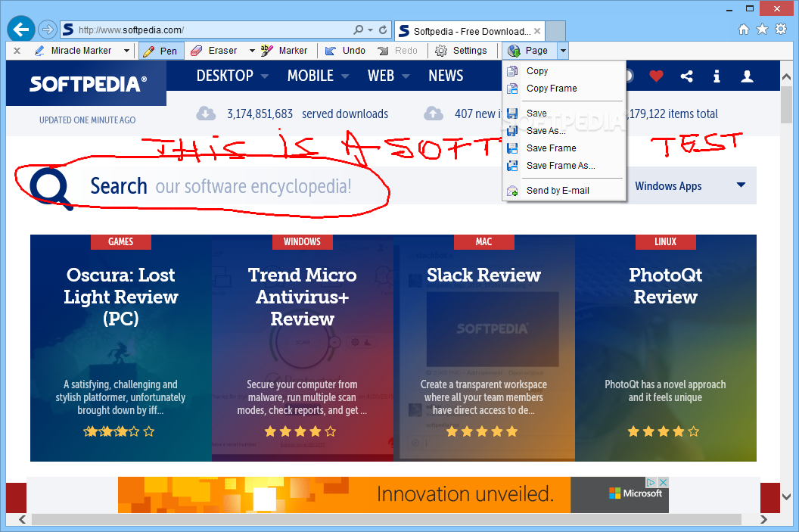Viewport: 799px width, 532px height.
Task: Select the Marker highlighter tool
Action: tap(284, 51)
